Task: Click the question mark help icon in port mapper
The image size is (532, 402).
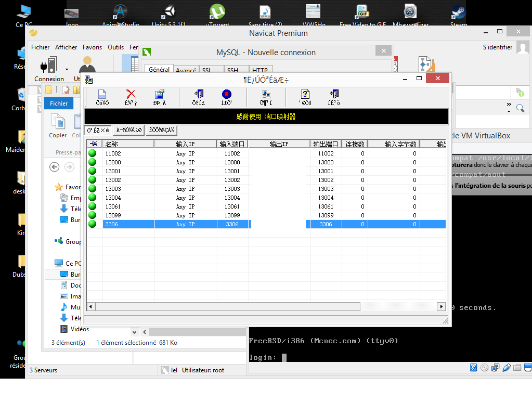Action: tap(305, 94)
